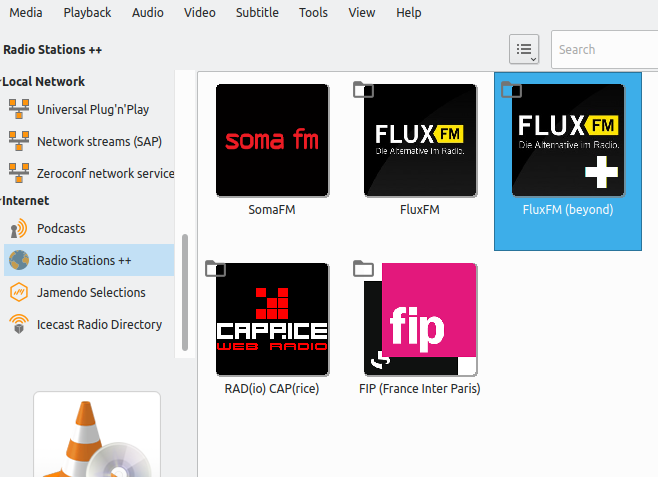
Task: Select Jamendo Selections entry
Action: [89, 292]
